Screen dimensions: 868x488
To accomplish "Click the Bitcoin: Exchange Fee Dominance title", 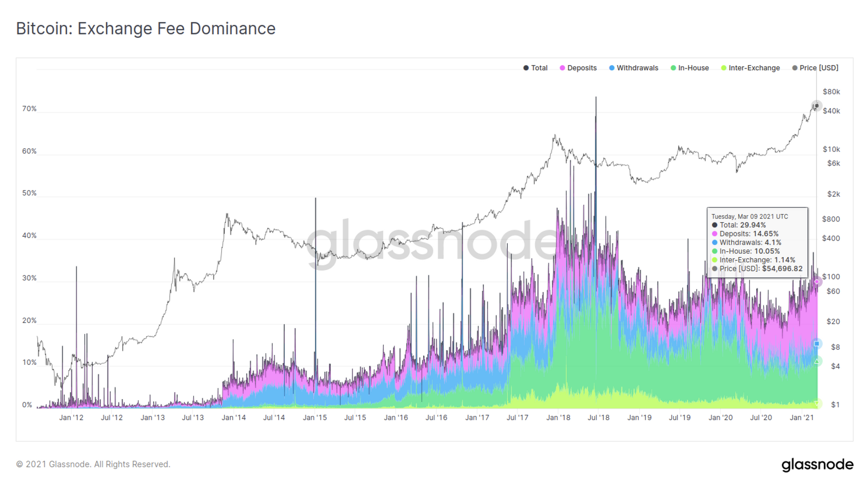I will tap(146, 29).
